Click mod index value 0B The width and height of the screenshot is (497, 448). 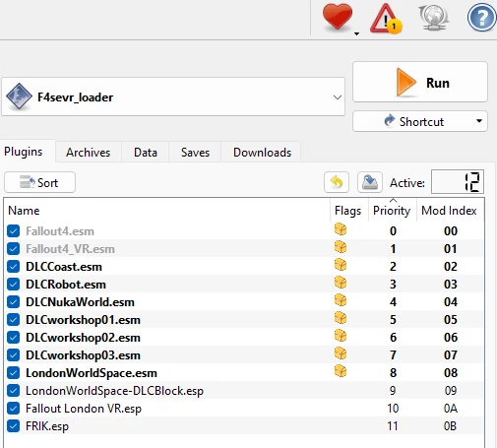pos(450,426)
